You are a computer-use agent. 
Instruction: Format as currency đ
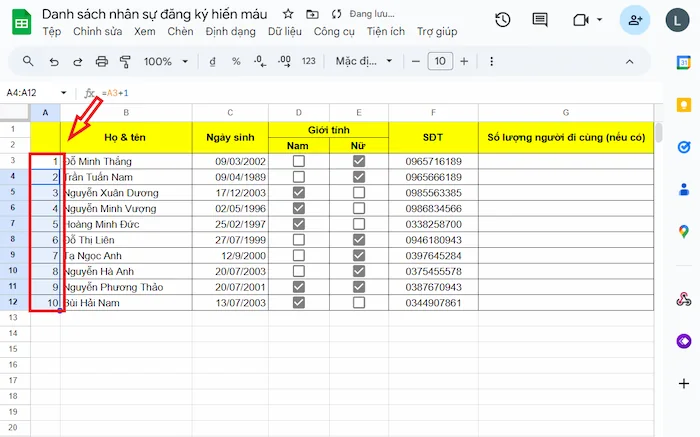click(x=212, y=62)
